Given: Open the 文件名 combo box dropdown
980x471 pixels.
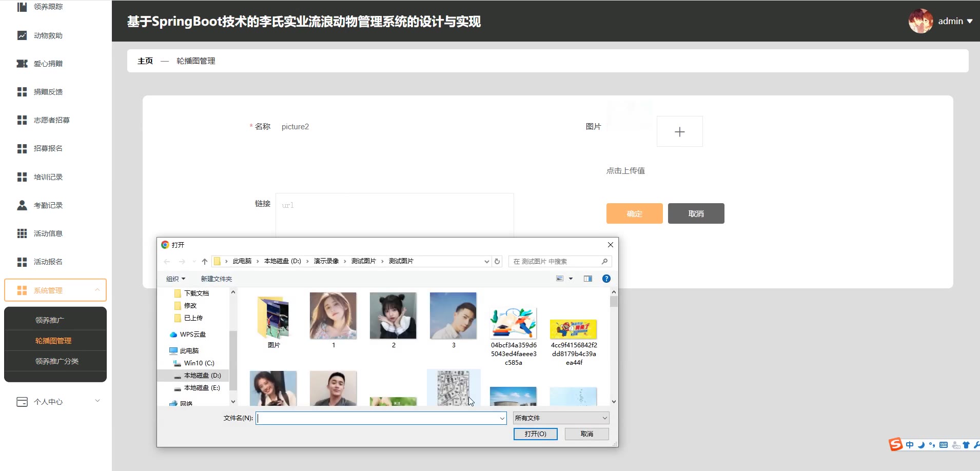Looking at the screenshot, I should coord(502,418).
